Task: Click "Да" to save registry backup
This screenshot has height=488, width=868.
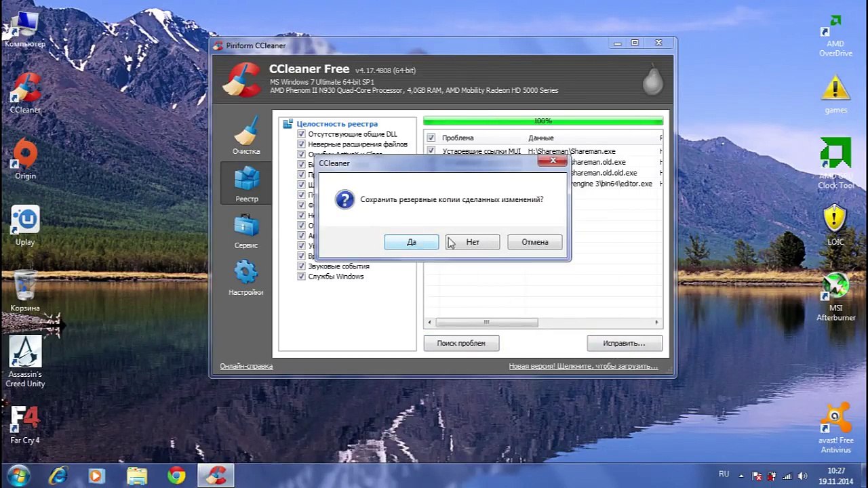Action: click(412, 242)
